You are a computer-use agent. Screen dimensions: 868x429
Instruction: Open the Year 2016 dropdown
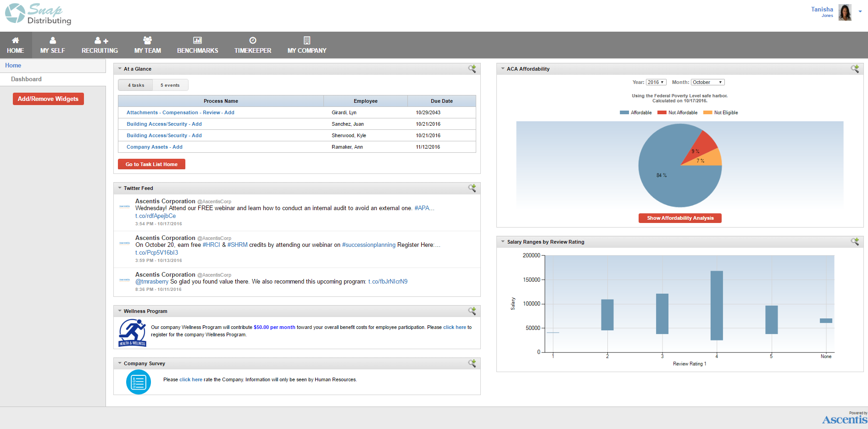pyautogui.click(x=656, y=82)
